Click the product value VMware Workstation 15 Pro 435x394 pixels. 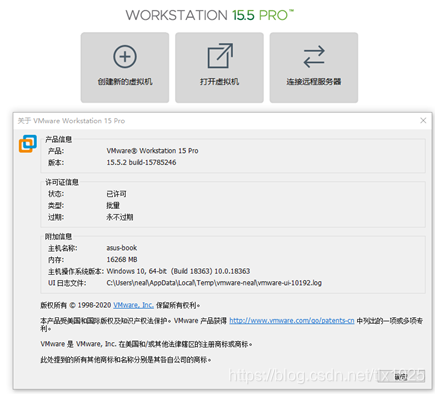tap(152, 151)
